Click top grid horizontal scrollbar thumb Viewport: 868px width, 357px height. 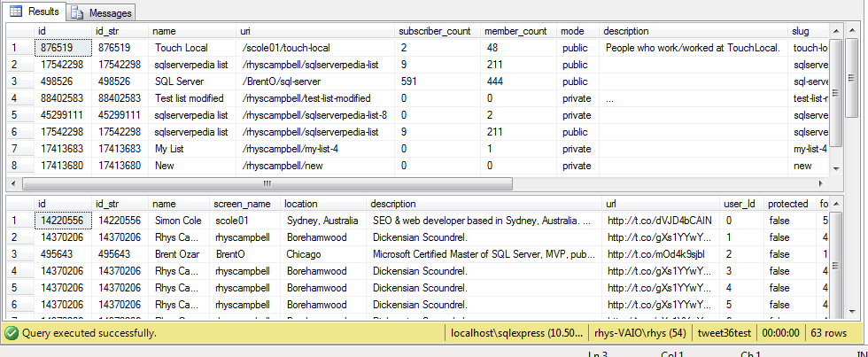tap(267, 183)
